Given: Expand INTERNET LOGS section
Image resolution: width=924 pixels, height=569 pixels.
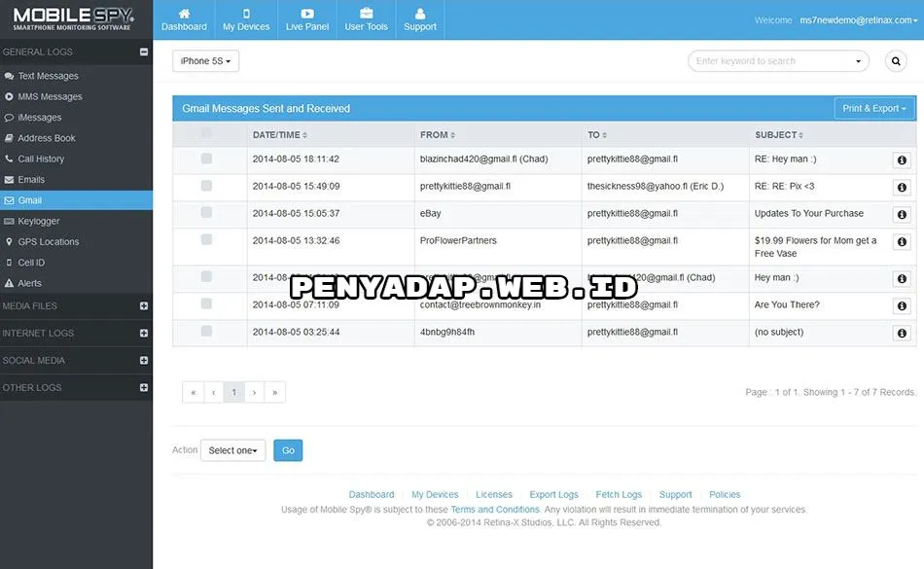Looking at the screenshot, I should tap(144, 333).
